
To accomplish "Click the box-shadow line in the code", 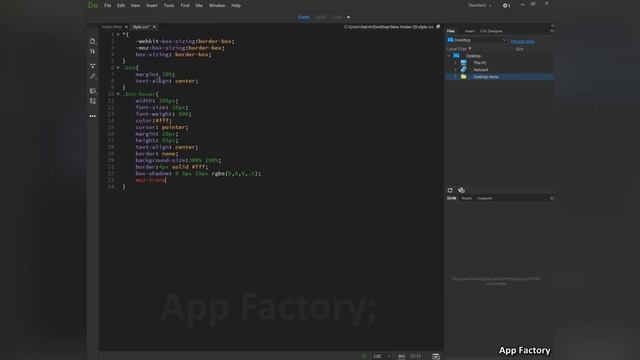I will [198, 173].
